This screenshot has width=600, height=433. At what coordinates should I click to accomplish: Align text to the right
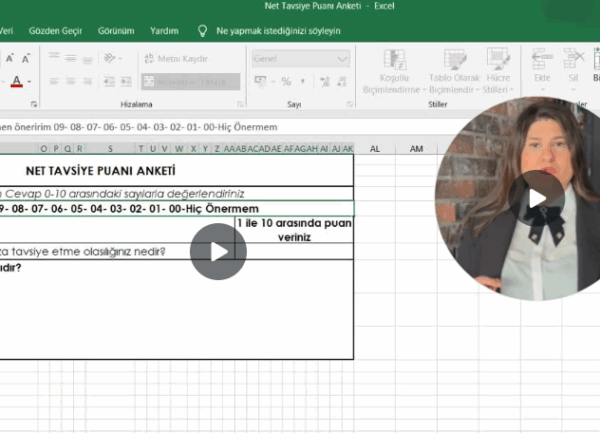[87, 81]
